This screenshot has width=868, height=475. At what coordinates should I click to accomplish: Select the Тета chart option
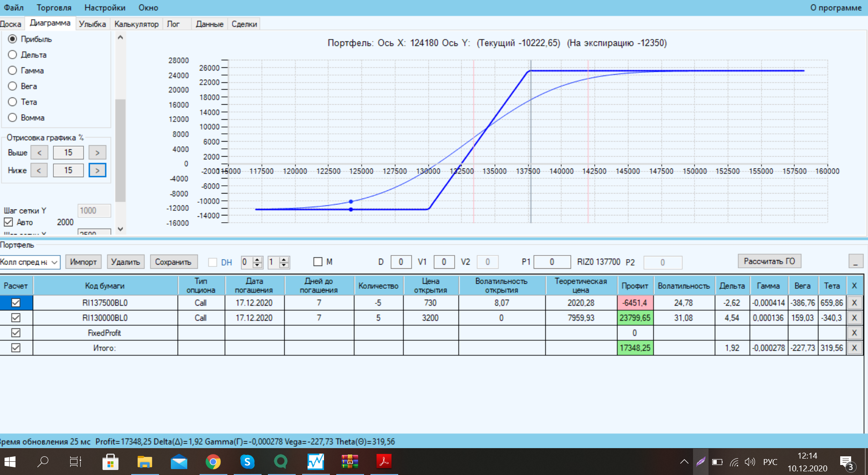12,102
